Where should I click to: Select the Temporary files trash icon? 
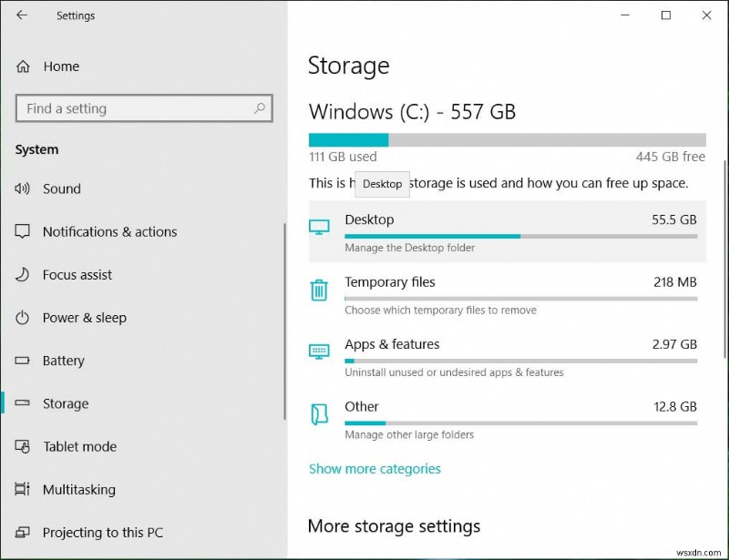click(x=319, y=290)
